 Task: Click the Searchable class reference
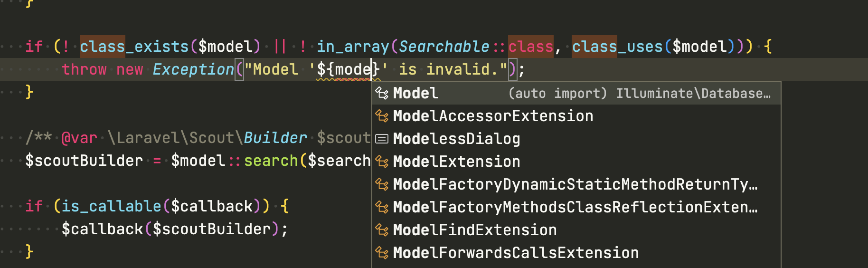coord(443,47)
